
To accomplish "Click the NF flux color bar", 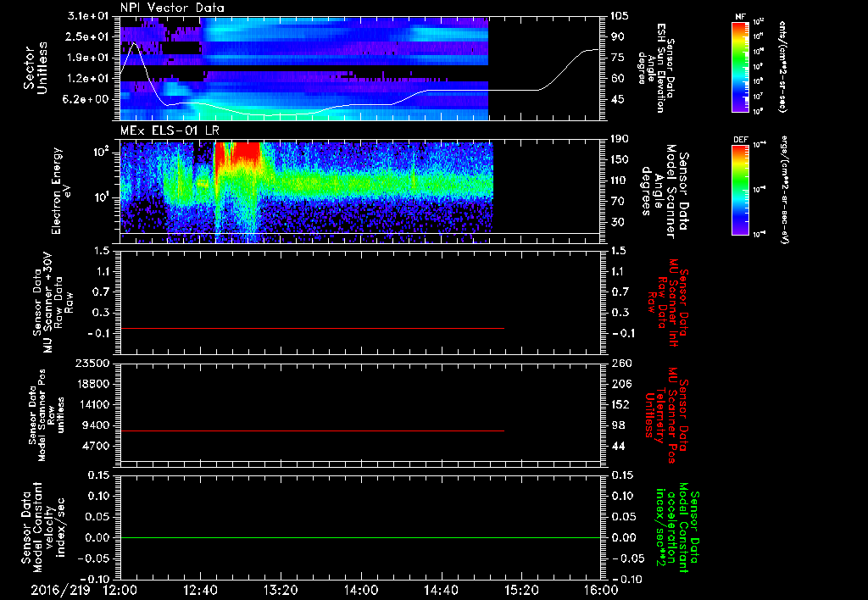I will [740, 66].
